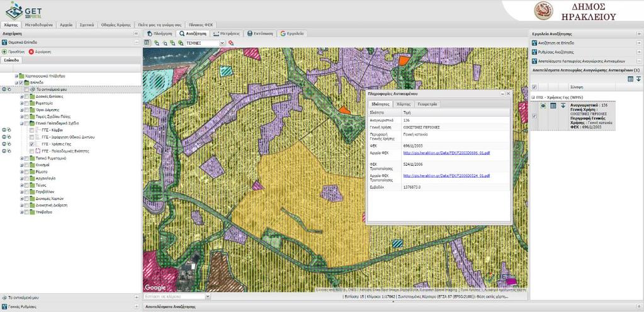Expand the Ρυμοτομία layer group
Screen dimensions: 644x312
21,103
